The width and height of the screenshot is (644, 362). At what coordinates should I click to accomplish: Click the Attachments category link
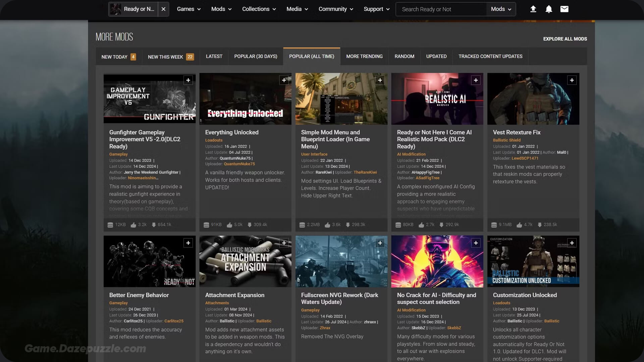point(217,303)
